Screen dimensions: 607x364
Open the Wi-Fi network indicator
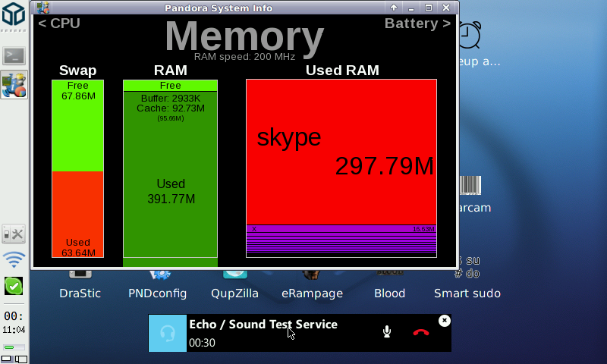point(14,260)
